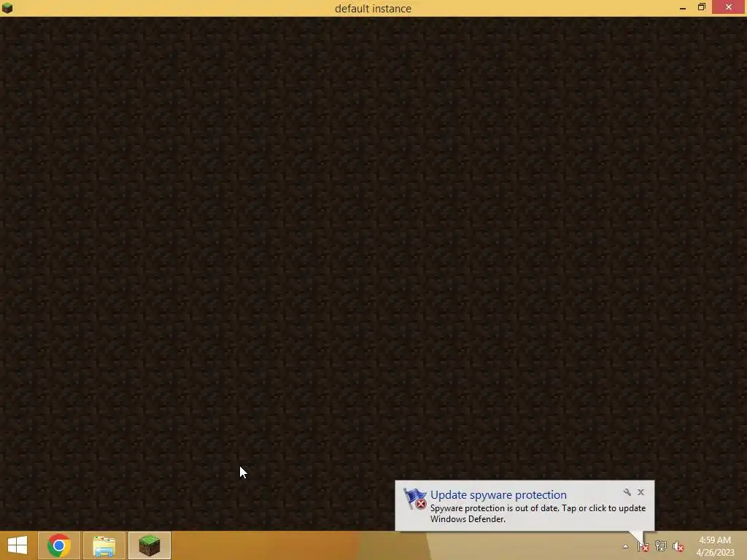Open the Windows Start button
747x560 pixels.
click(18, 545)
